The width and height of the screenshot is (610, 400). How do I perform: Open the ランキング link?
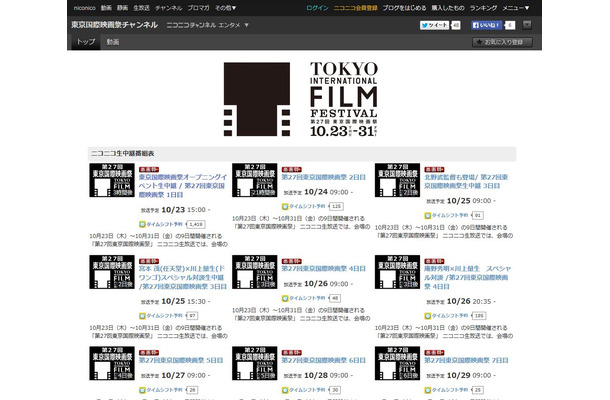[x=483, y=8]
